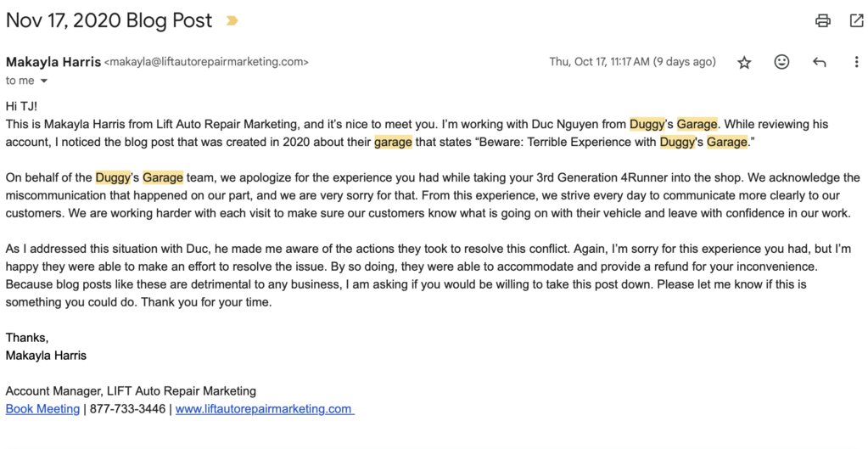Click the 'to me' recipient text

[x=20, y=81]
